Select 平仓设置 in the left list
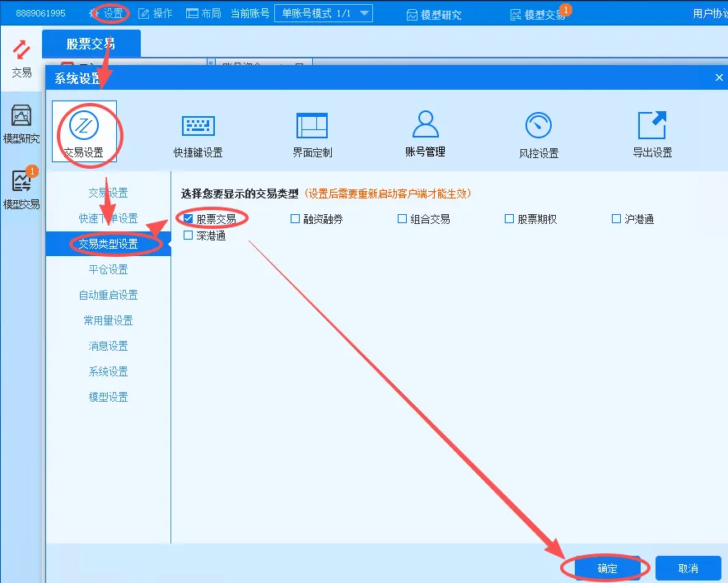 tap(108, 269)
